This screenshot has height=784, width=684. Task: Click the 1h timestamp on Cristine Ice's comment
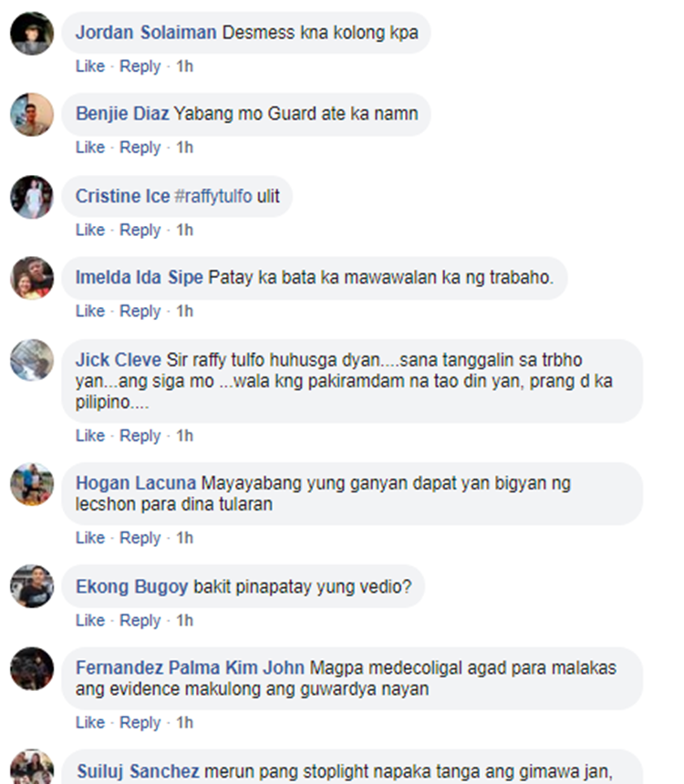click(184, 230)
